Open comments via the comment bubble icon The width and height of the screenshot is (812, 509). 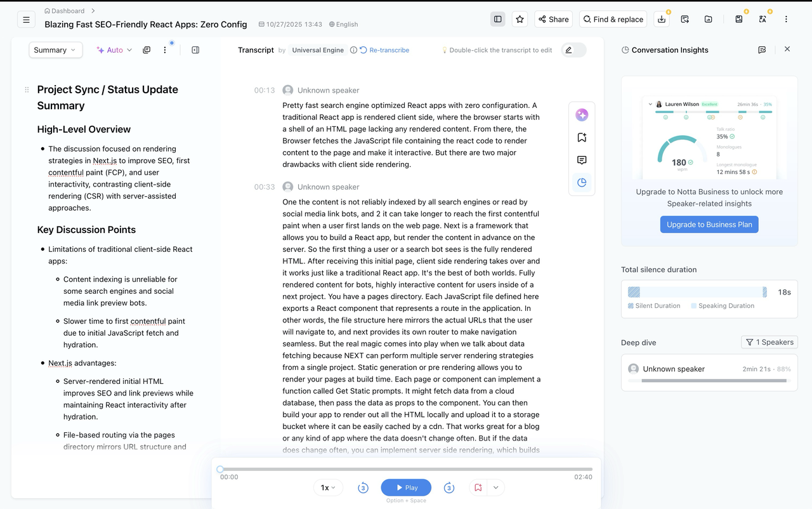pyautogui.click(x=582, y=160)
